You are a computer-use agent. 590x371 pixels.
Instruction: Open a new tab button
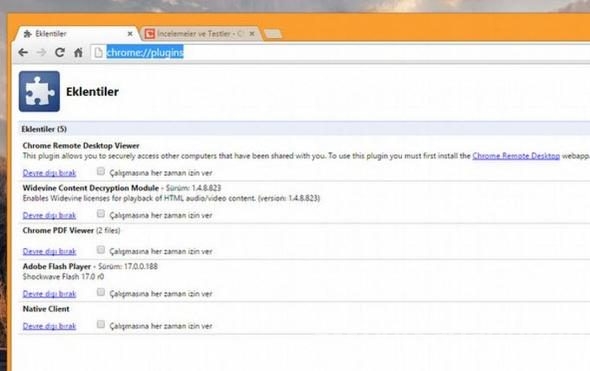click(x=273, y=34)
